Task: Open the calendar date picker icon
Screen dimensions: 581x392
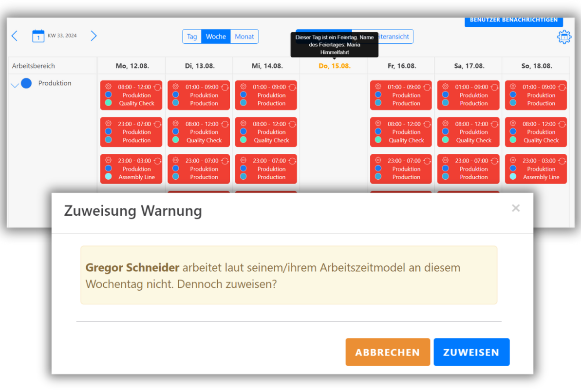Action: point(38,36)
